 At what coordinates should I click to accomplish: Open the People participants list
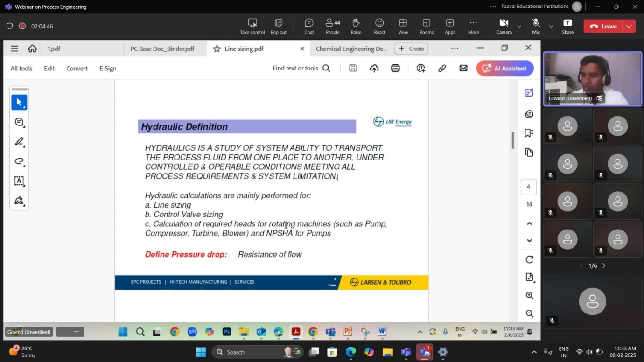(332, 26)
